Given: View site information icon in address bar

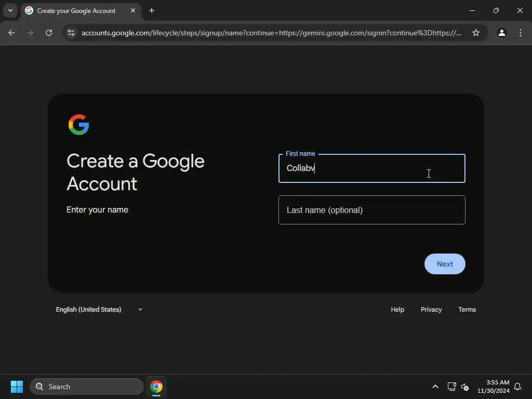Looking at the screenshot, I should click(x=71, y=33).
